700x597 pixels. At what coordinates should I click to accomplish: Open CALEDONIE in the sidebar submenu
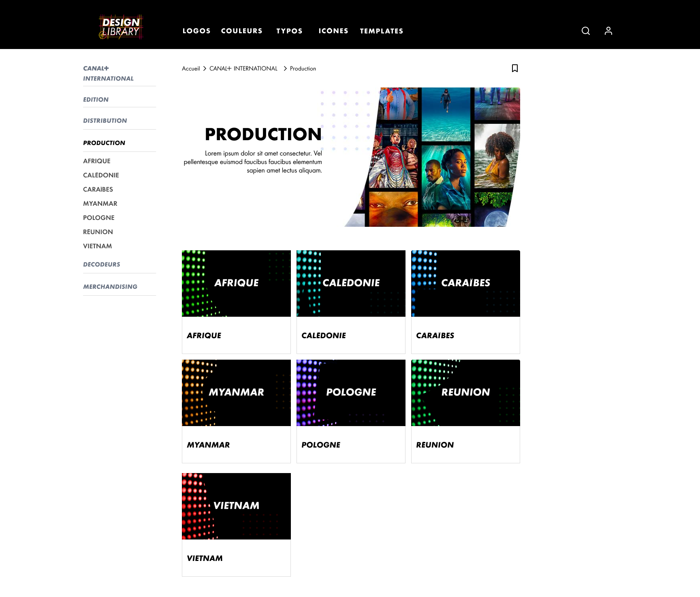click(x=101, y=175)
